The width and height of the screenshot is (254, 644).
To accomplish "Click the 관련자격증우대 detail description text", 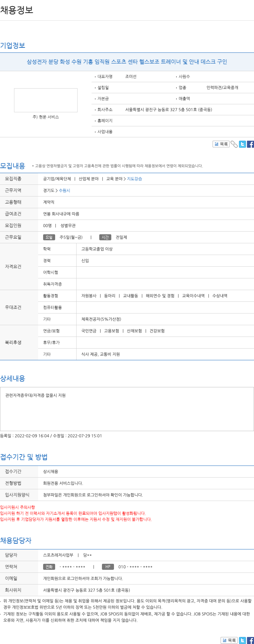I will 35,395.
